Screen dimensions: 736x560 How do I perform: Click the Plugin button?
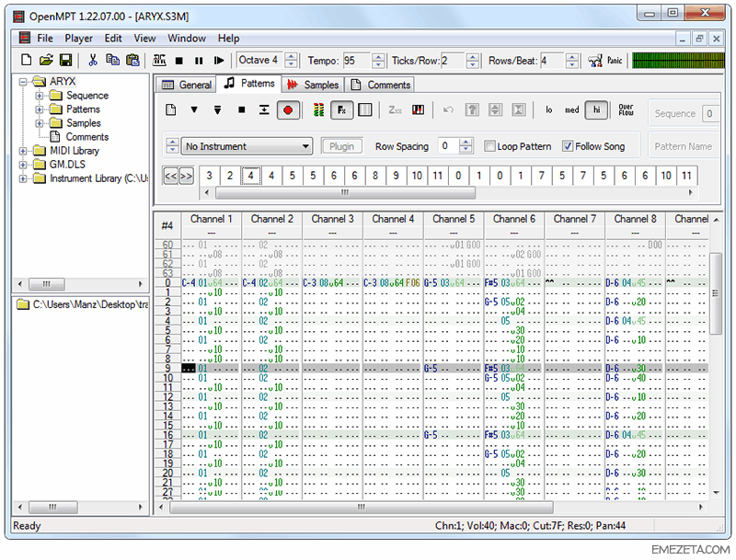341,146
